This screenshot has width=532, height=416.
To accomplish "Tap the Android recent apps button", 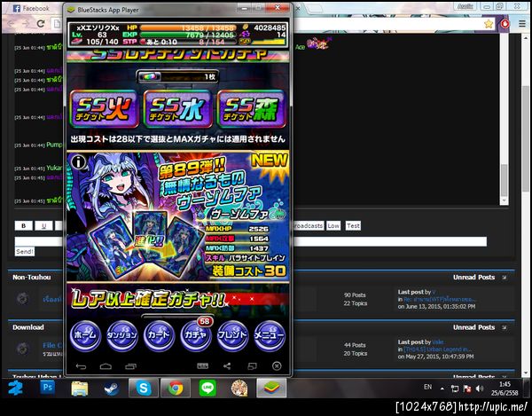I will [130, 366].
